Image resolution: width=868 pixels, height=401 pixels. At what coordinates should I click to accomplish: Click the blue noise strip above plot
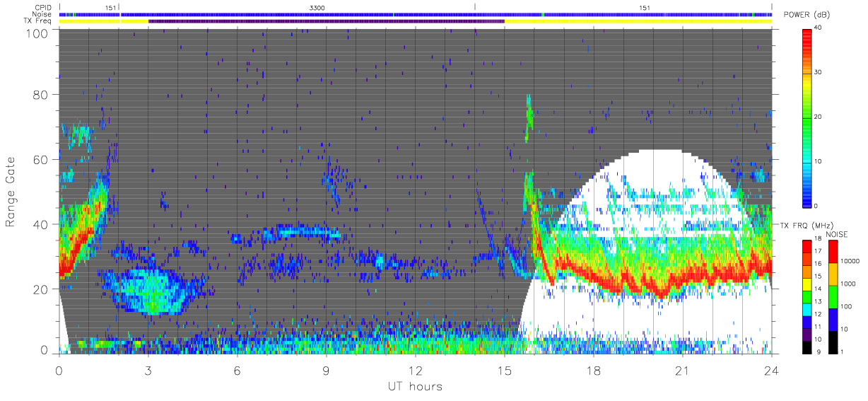[x=416, y=14]
